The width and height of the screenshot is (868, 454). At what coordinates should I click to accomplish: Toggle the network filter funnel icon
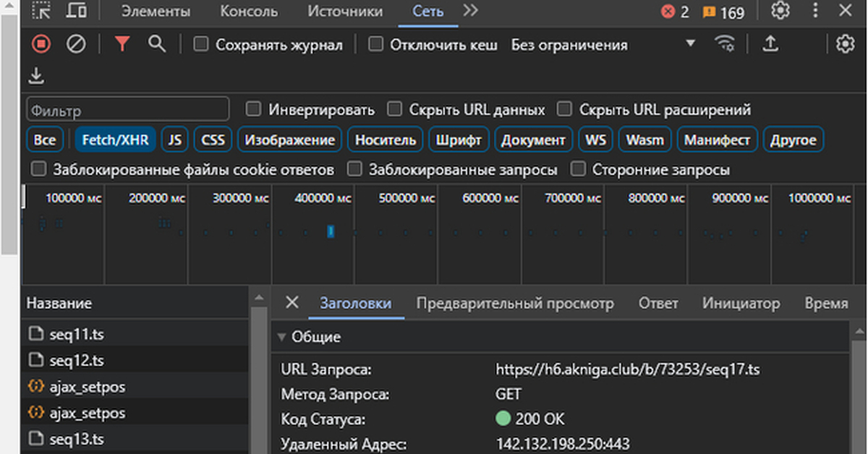click(122, 44)
